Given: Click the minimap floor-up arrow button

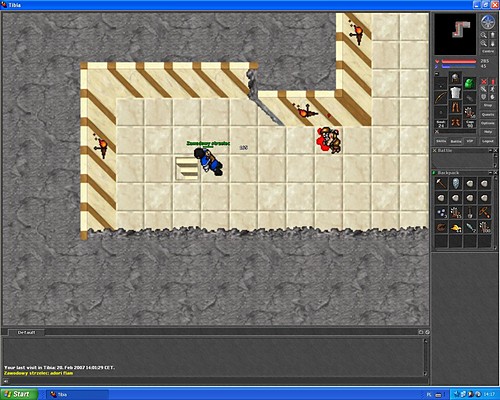Looking at the screenshot, I should pos(493,35).
